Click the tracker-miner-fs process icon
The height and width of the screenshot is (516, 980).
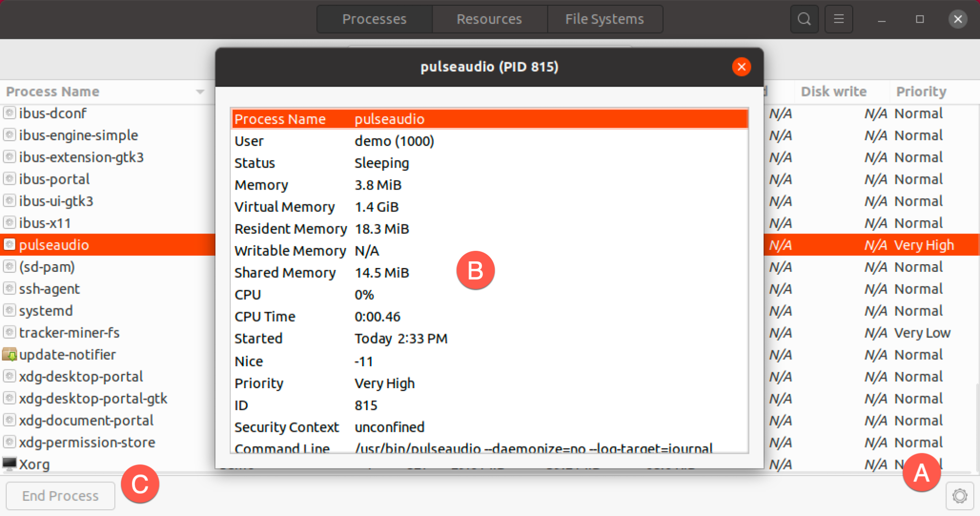(x=9, y=332)
